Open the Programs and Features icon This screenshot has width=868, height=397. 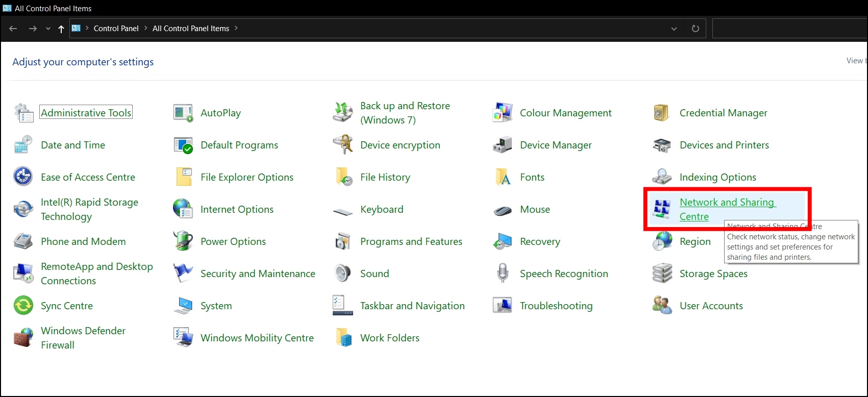[x=343, y=241]
